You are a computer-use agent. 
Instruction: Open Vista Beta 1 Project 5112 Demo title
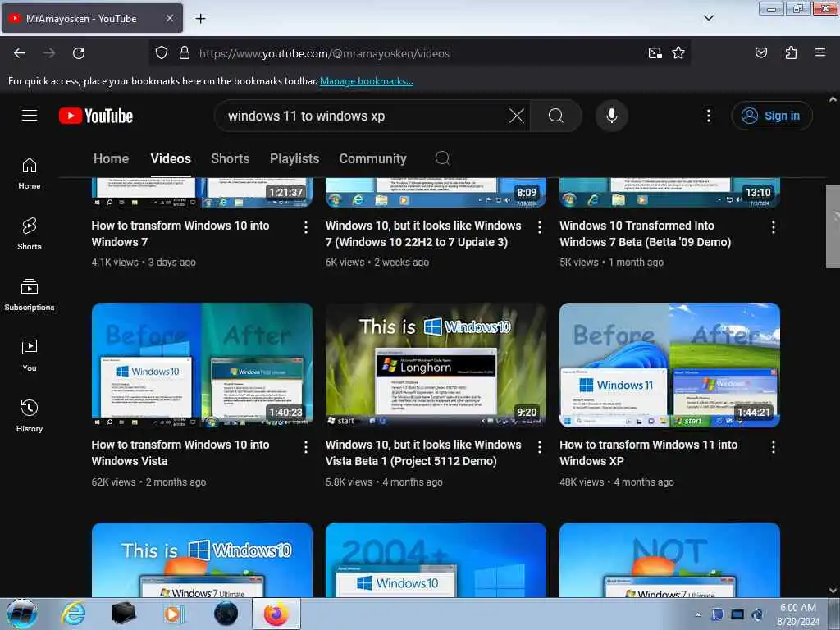click(x=423, y=453)
